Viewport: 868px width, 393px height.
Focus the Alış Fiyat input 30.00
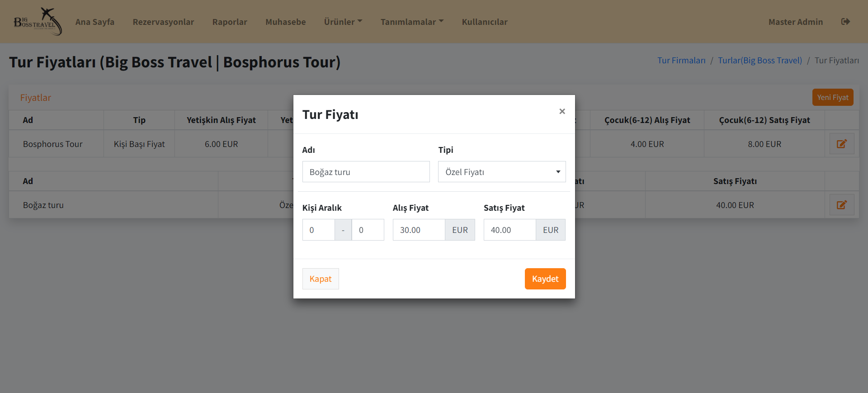(419, 230)
